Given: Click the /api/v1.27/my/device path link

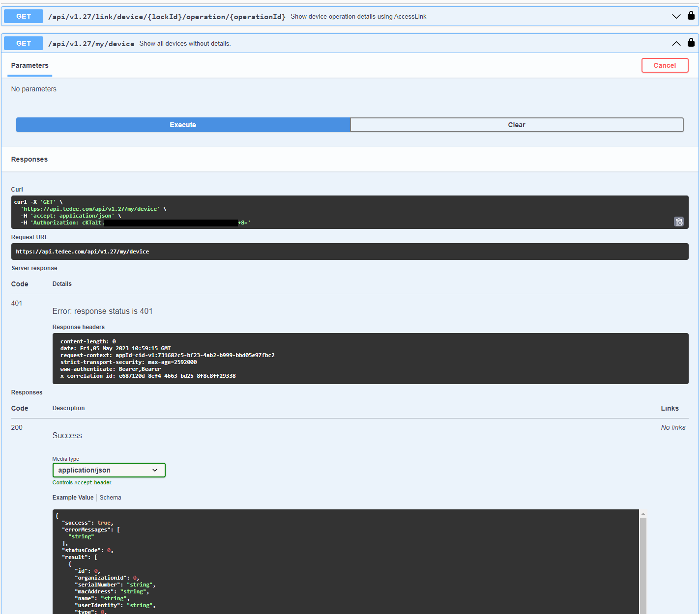Looking at the screenshot, I should coord(91,44).
